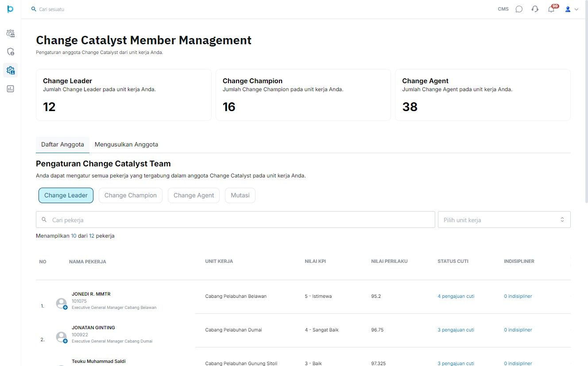The width and height of the screenshot is (588, 366).
Task: Open the chat message icon
Action: [519, 9]
